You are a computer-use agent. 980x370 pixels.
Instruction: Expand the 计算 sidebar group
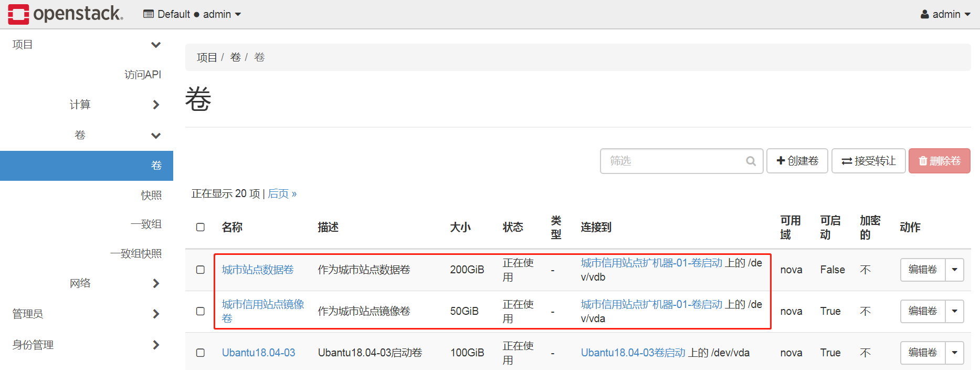87,105
